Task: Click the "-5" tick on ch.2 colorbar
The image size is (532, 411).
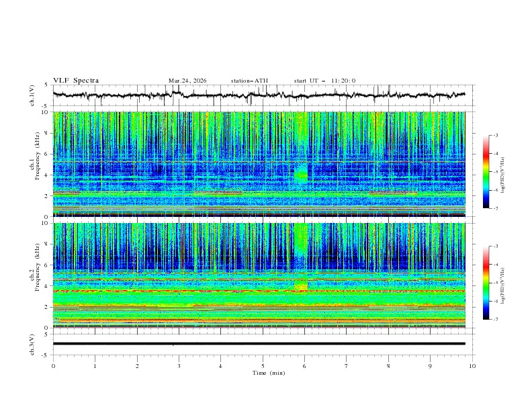Action: (x=496, y=283)
